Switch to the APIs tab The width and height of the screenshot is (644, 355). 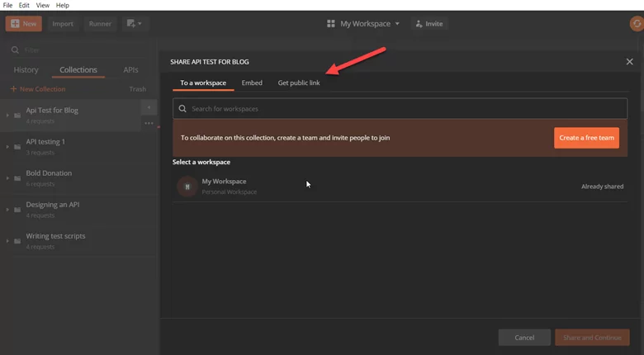tap(130, 70)
